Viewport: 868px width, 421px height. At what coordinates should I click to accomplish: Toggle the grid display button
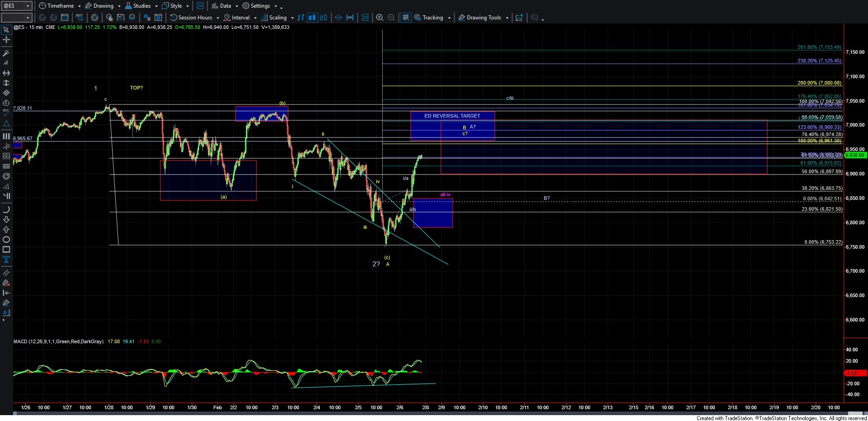(x=406, y=18)
